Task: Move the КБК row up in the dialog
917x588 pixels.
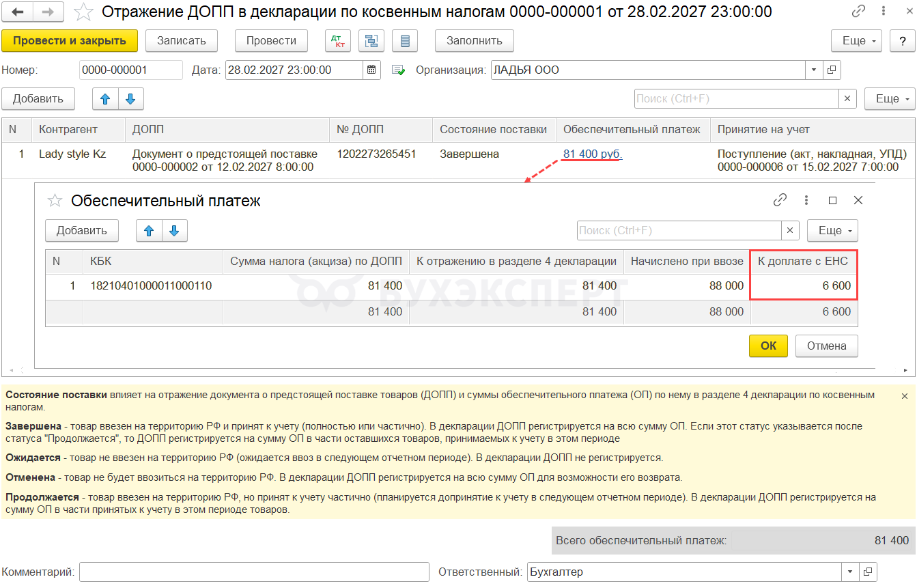Action: pos(149,231)
